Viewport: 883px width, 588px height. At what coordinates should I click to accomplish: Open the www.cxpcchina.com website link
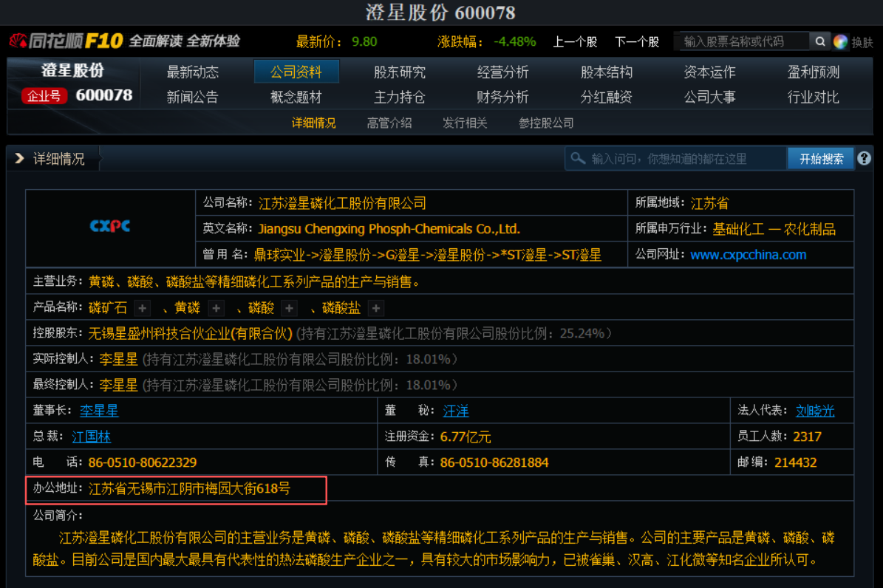(x=748, y=255)
